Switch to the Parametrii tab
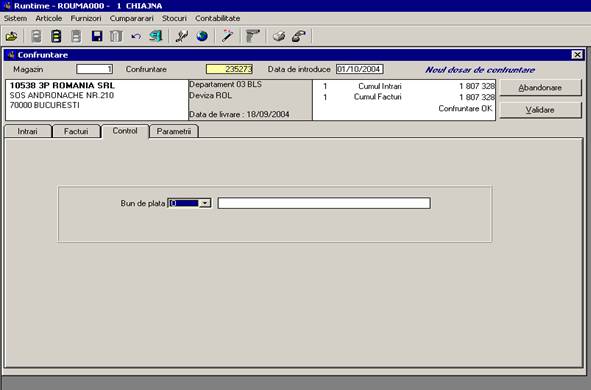Screen dimensions: 591x390 (x=174, y=132)
